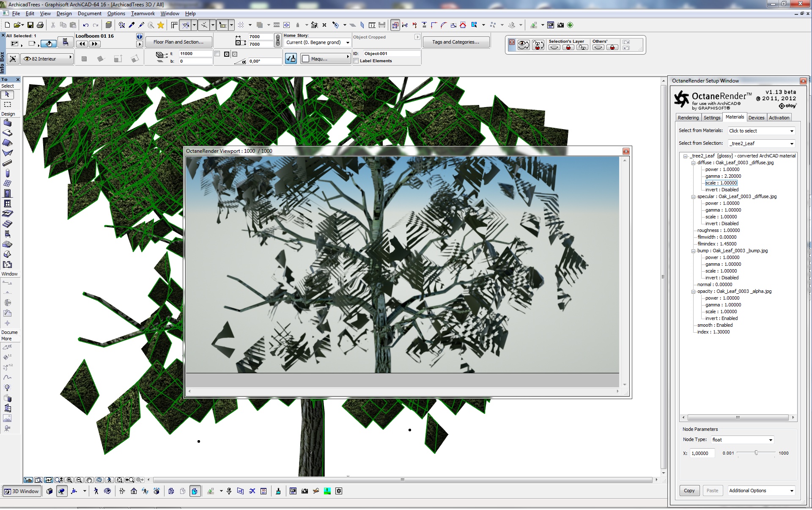The height and width of the screenshot is (510, 812).
Task: Toggle the Label Elements checkbox
Action: 356,61
